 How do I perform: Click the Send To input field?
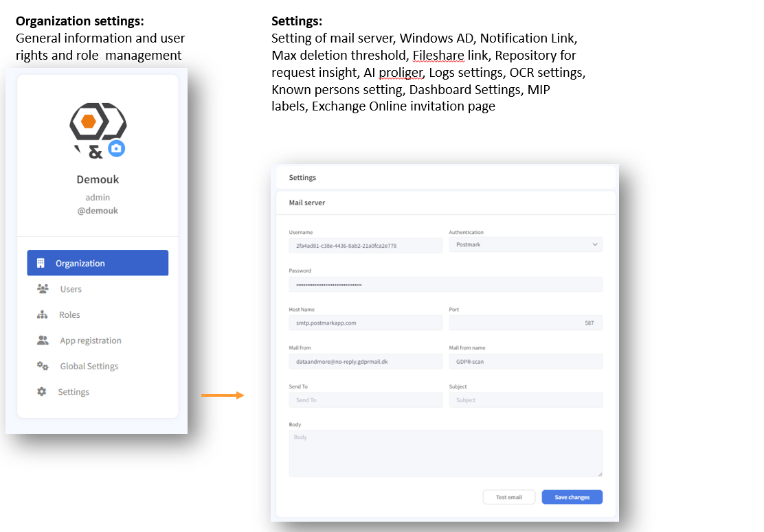click(366, 400)
